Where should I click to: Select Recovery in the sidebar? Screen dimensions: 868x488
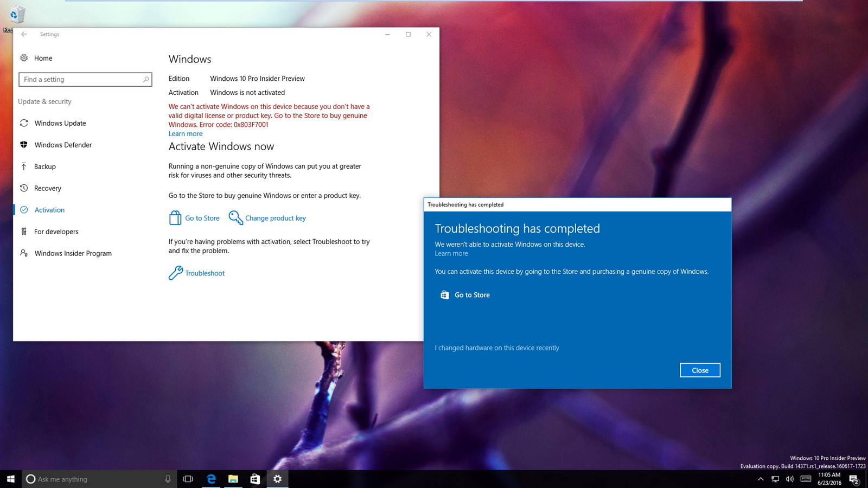pyautogui.click(x=48, y=188)
